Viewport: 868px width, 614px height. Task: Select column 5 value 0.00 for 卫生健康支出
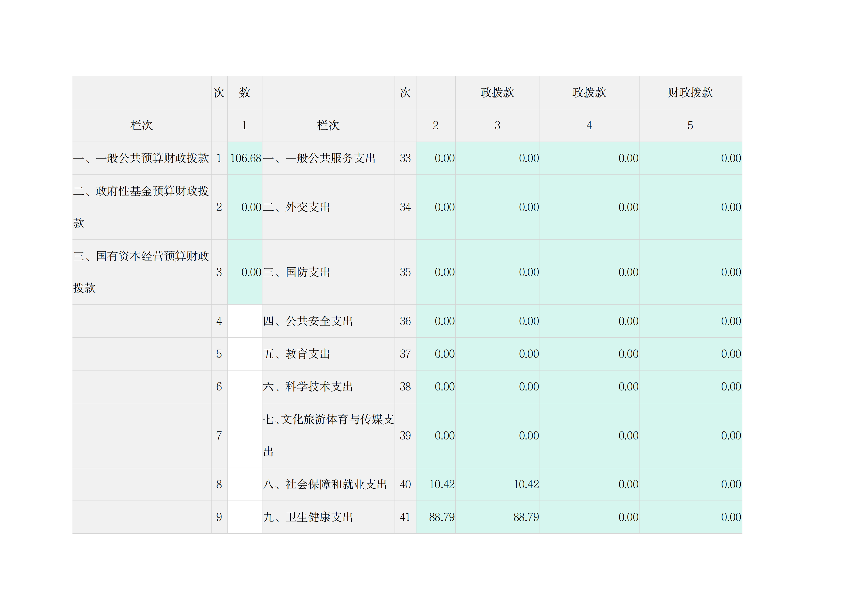coord(690,517)
